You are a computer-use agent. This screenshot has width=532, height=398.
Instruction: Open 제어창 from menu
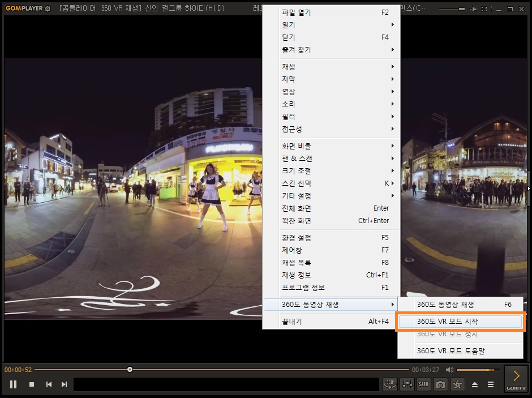click(331, 250)
